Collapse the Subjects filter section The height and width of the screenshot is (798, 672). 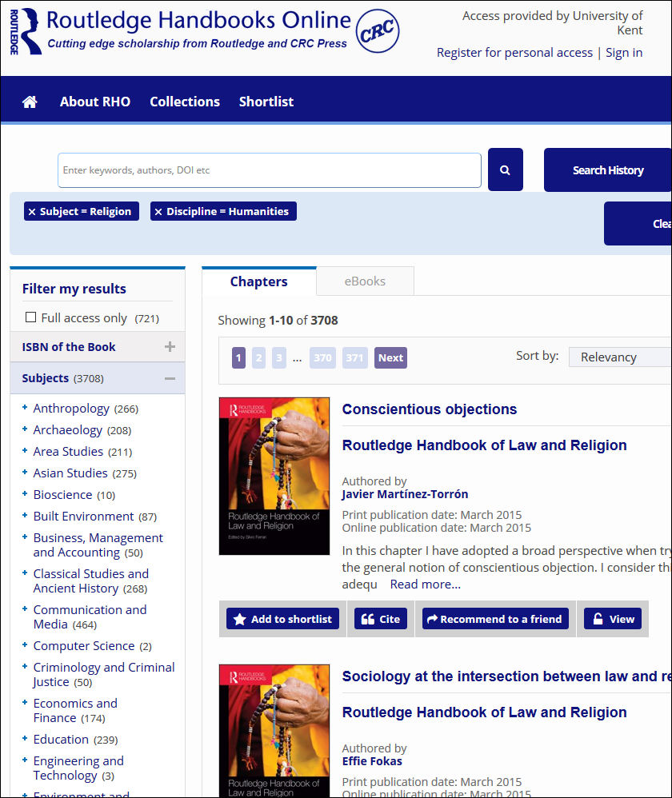(169, 378)
